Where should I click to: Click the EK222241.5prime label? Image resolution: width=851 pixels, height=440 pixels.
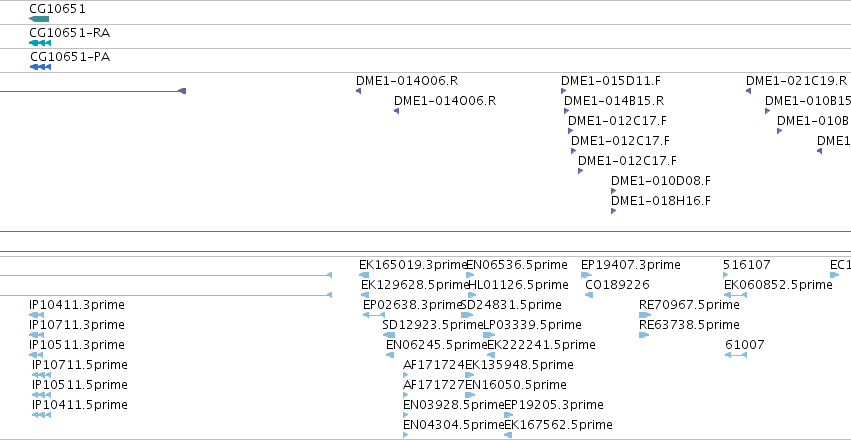541,345
